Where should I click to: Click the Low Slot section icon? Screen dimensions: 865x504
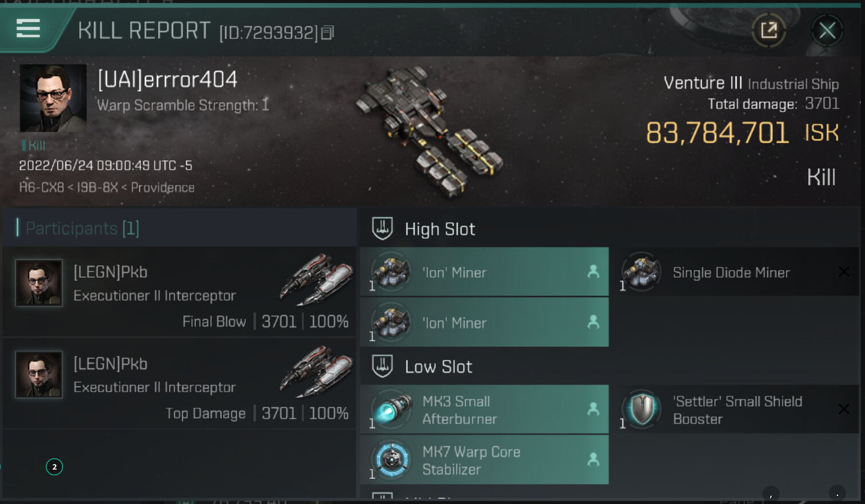tap(382, 366)
